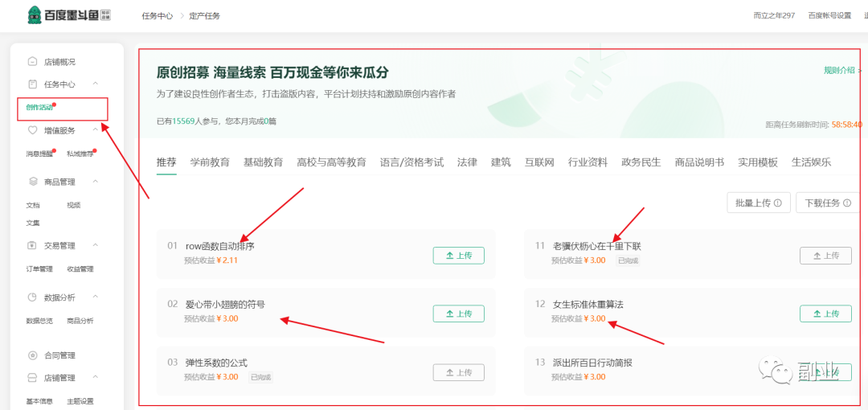
Task: Open the 高校与高等教育 tab
Action: click(332, 162)
